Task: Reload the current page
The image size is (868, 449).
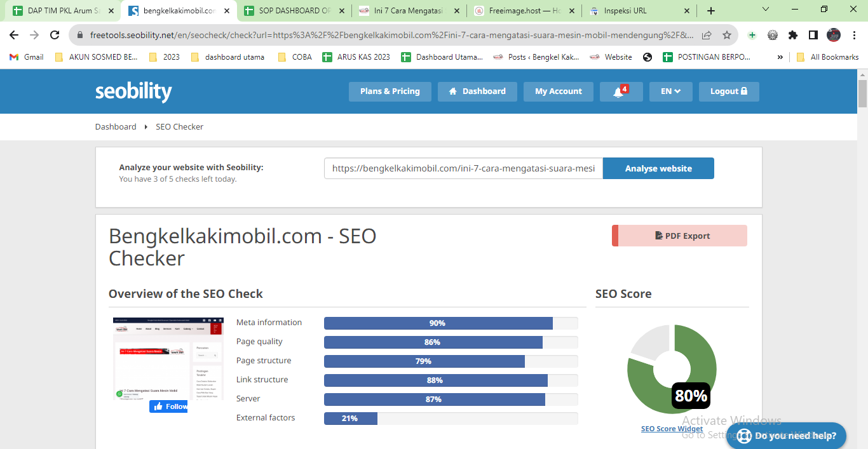Action: pos(55,35)
